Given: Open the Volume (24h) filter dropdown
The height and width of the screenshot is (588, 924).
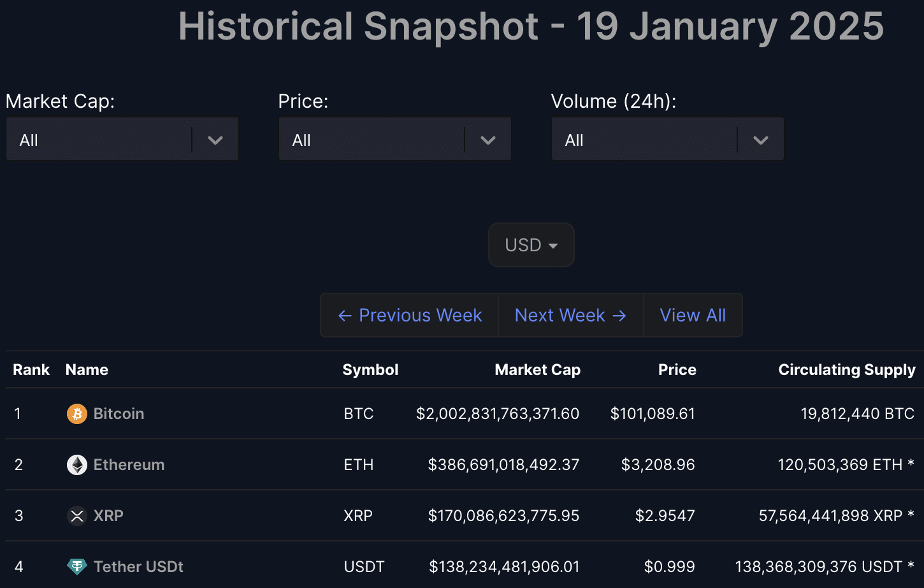Looking at the screenshot, I should 667,138.
